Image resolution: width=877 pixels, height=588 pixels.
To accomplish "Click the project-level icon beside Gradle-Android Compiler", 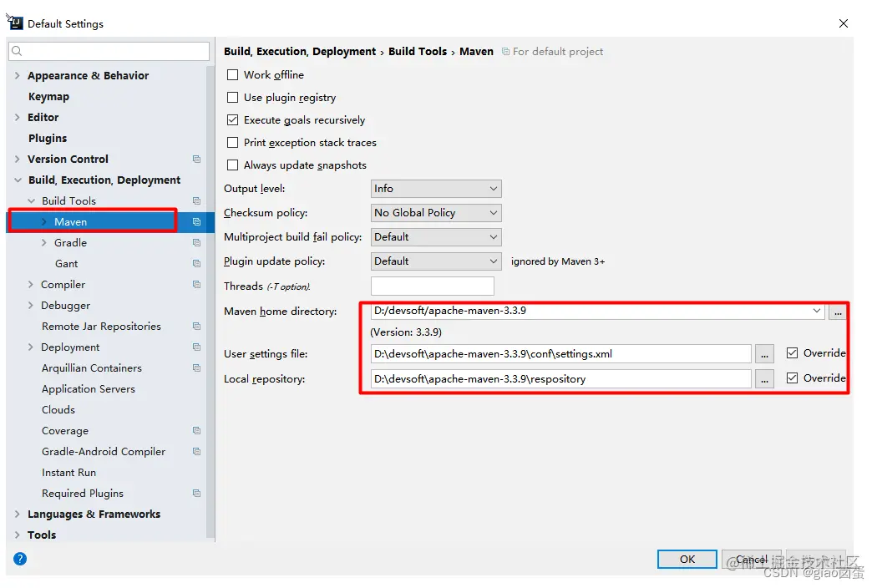I will [196, 452].
